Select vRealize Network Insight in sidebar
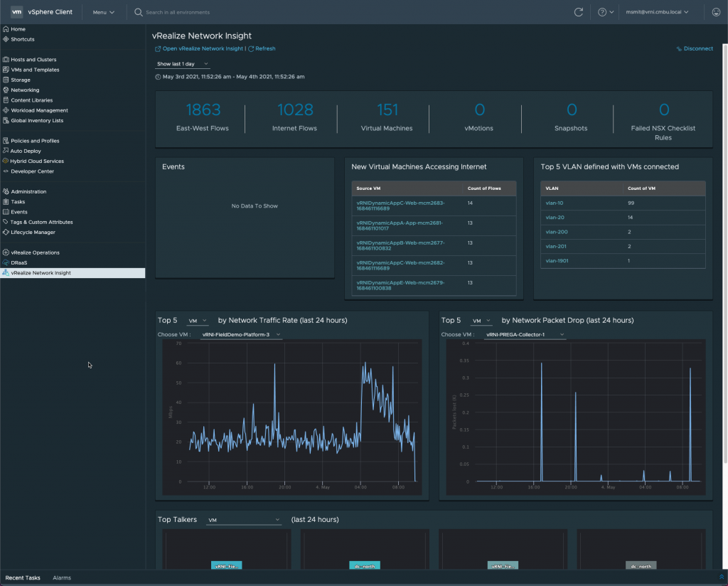728x586 pixels. [73, 273]
